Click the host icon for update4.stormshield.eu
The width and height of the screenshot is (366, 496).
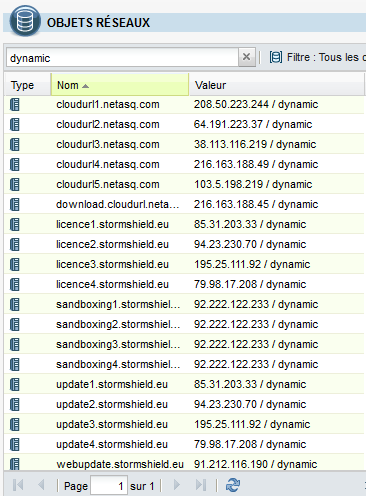point(15,445)
